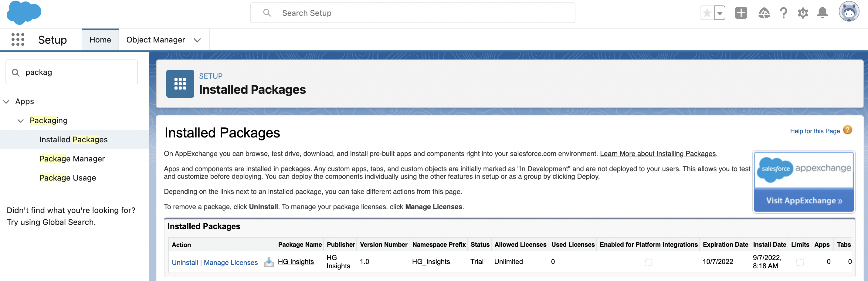
Task: Open Manage Licenses for HG Insights
Action: 230,262
